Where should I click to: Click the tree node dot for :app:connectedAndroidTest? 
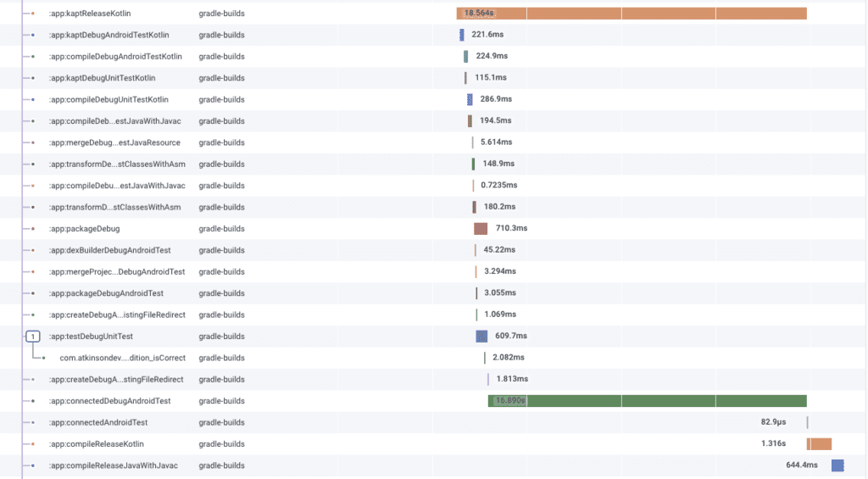32,422
